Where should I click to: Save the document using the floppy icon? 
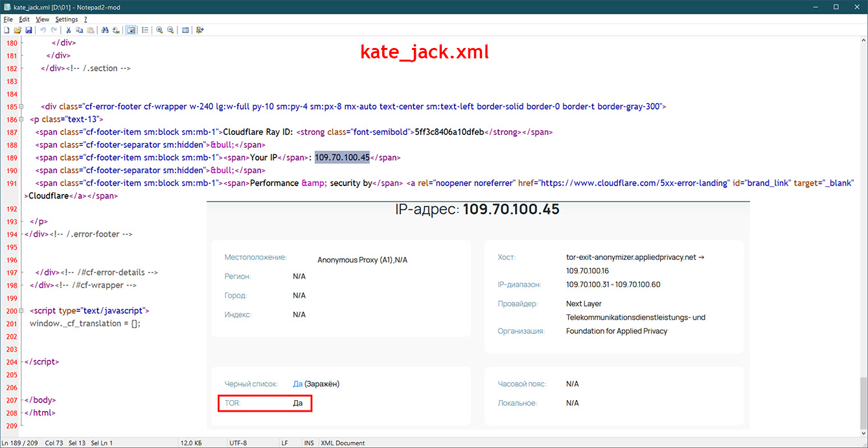pos(29,30)
